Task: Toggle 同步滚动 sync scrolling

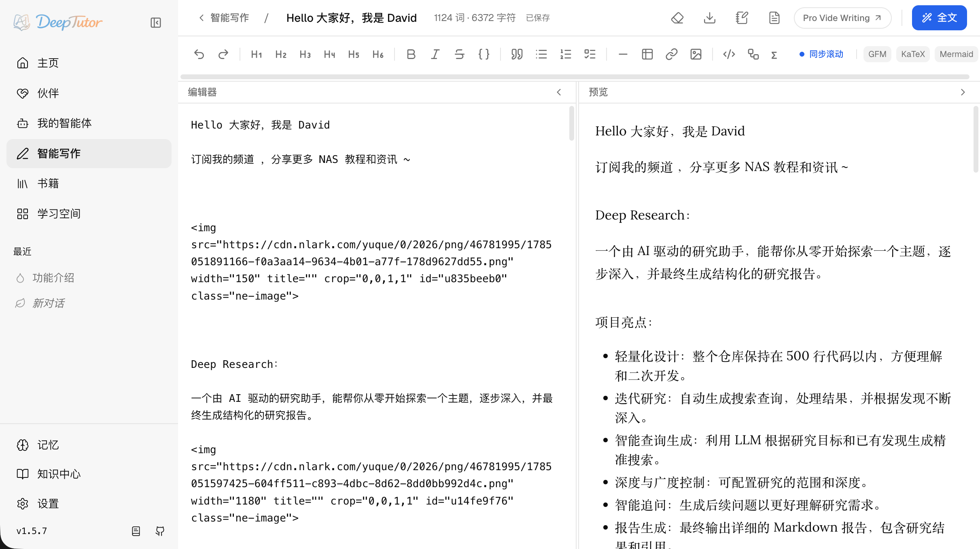Action: 821,54
